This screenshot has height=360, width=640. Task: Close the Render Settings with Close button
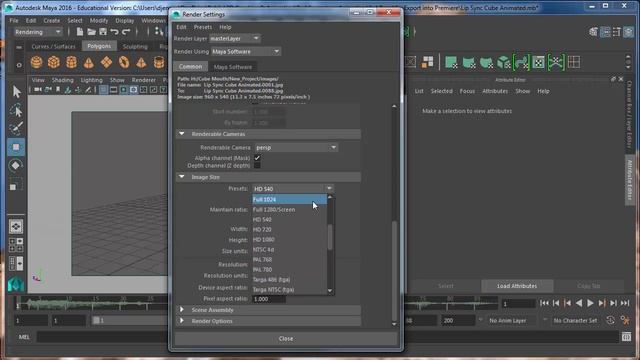(286, 338)
